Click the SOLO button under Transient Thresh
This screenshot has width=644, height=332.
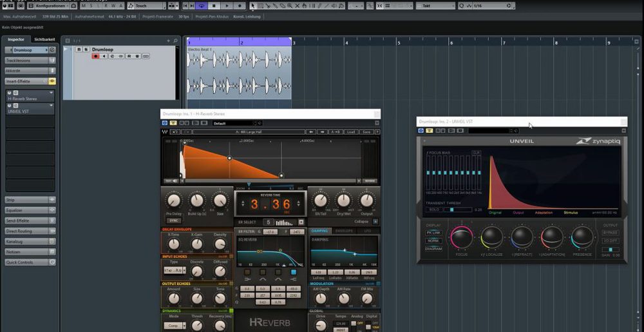pyautogui.click(x=433, y=210)
